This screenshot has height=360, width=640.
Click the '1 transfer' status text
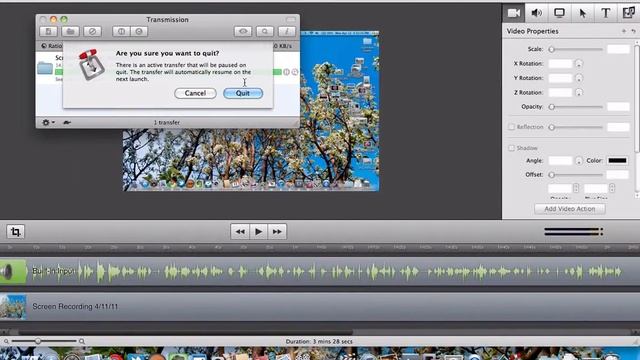(x=167, y=122)
